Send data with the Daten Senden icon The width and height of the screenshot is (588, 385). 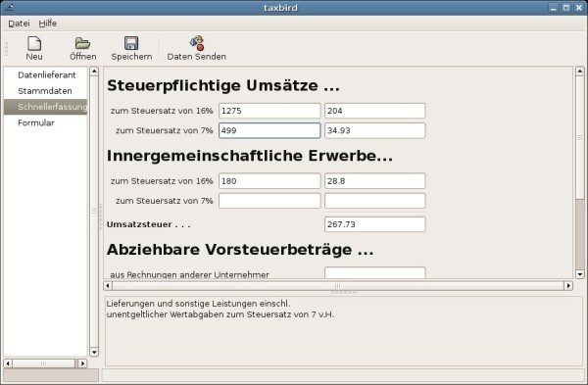197,43
